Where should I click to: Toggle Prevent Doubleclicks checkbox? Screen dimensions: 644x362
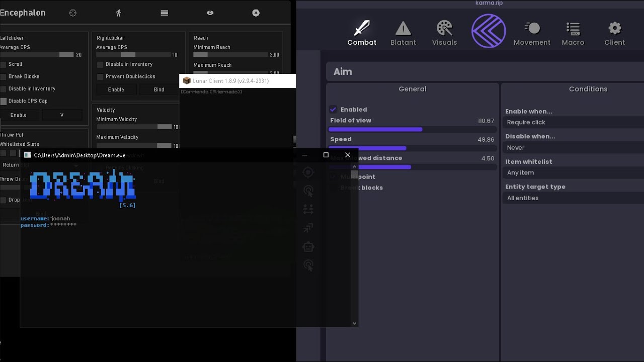click(x=100, y=76)
